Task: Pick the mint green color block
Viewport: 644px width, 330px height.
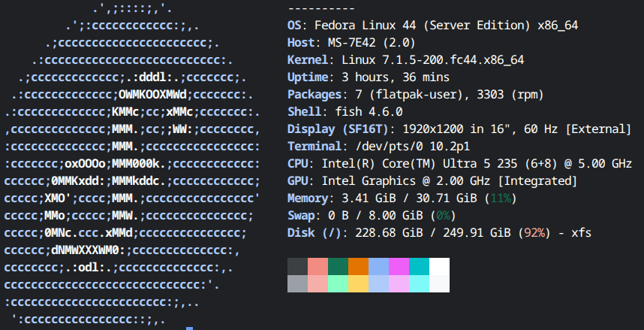Action: tap(338, 284)
